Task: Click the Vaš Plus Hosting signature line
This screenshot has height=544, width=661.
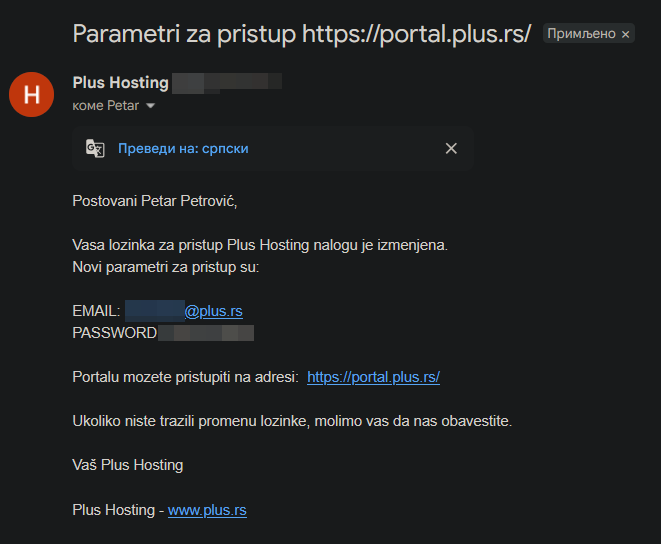Action: coord(128,465)
